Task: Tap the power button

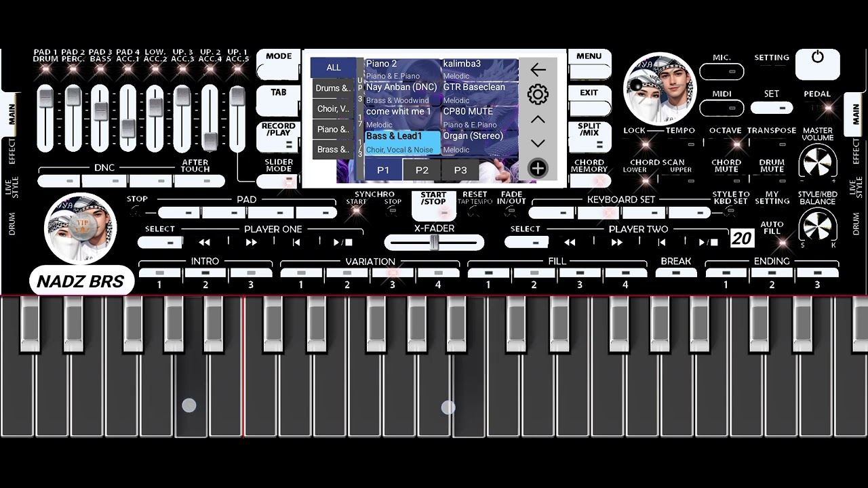Action: pos(817,64)
